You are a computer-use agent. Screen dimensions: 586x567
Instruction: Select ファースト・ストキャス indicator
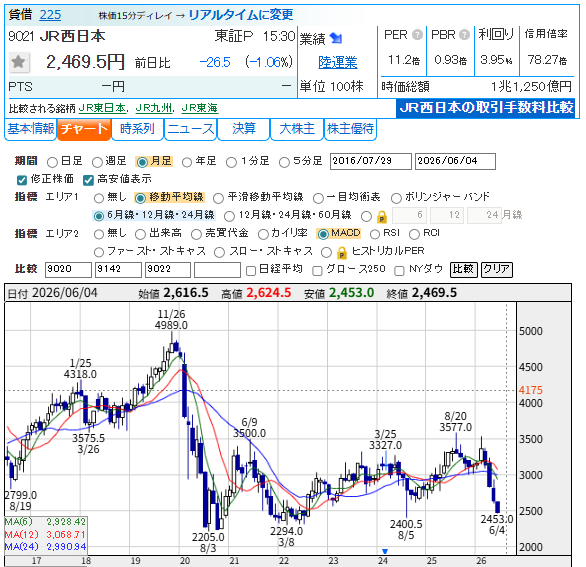pos(99,252)
